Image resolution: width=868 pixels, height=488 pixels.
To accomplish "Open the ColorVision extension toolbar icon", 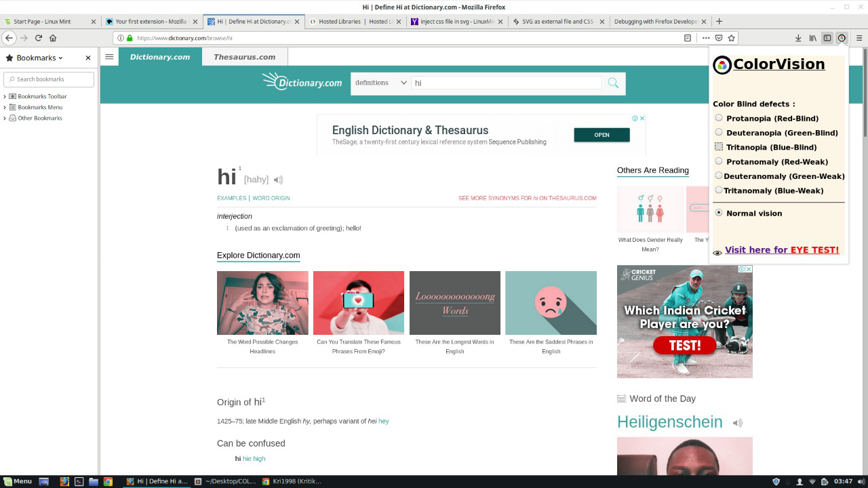I will (842, 38).
